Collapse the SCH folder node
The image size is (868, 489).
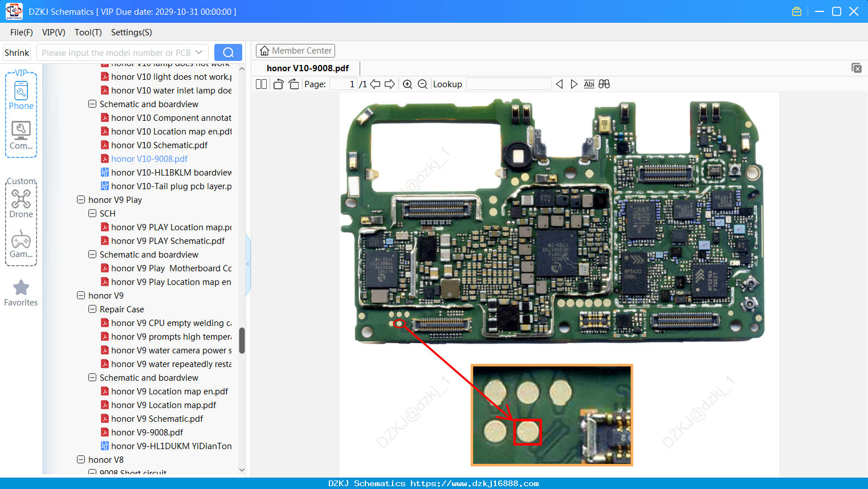[92, 214]
